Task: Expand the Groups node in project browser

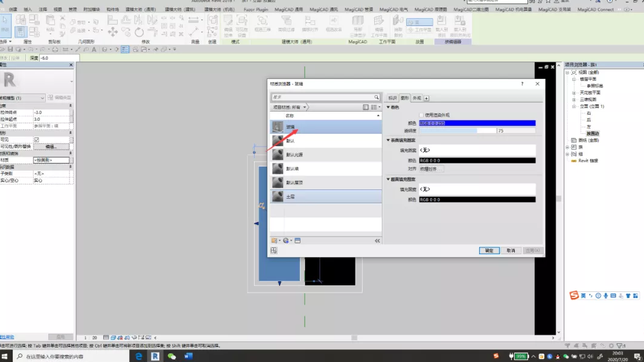Action: tap(567, 154)
